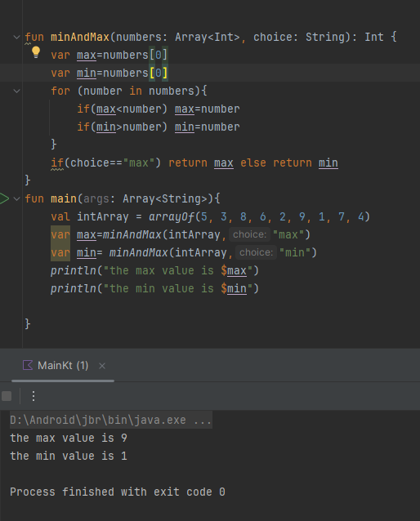
Task: Click the arrayOf call in main
Action: (x=172, y=216)
